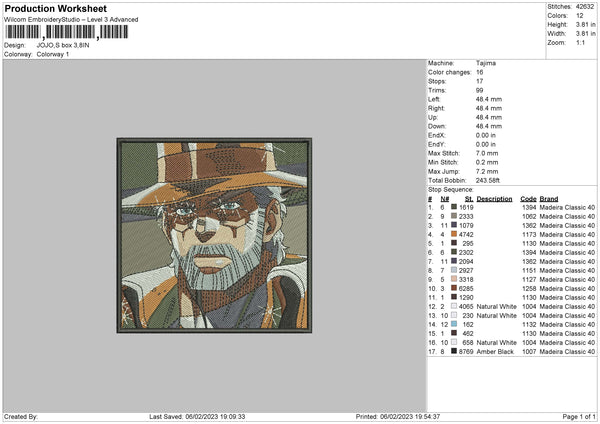Click the 'Colorway 1' value
The image size is (600, 424).
[53, 54]
